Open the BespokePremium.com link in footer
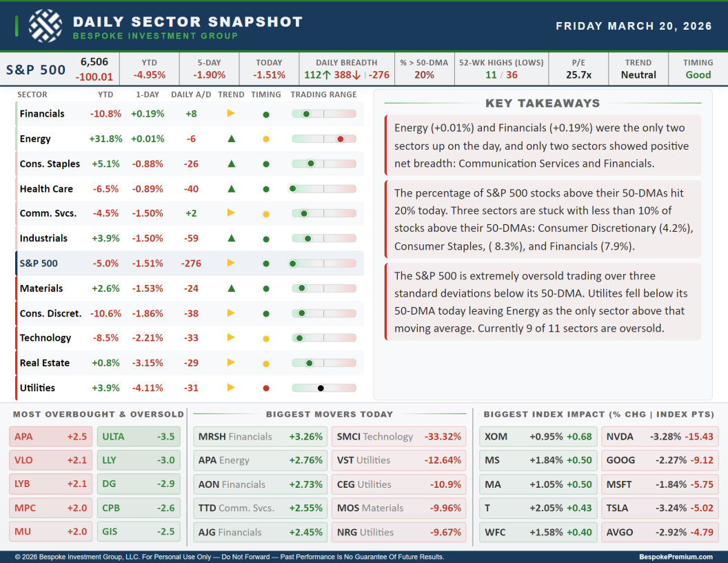The width and height of the screenshot is (728, 563). (x=676, y=557)
